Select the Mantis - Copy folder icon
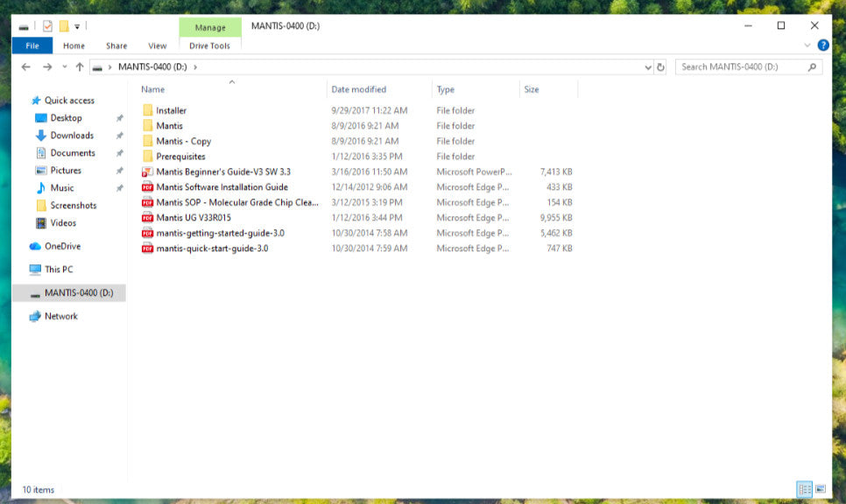Image resolution: width=846 pixels, height=504 pixels. [148, 141]
